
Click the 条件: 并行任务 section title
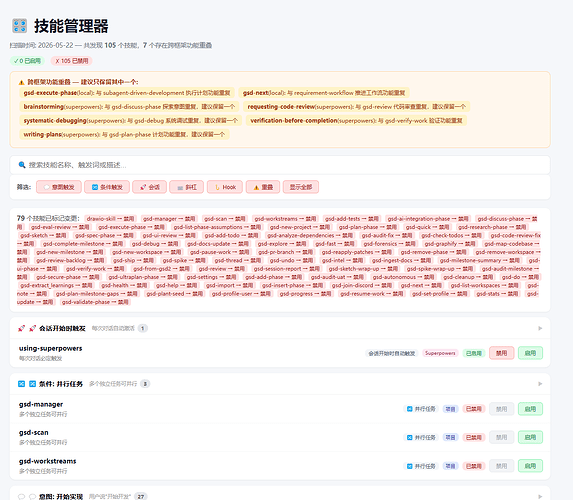(x=61, y=384)
